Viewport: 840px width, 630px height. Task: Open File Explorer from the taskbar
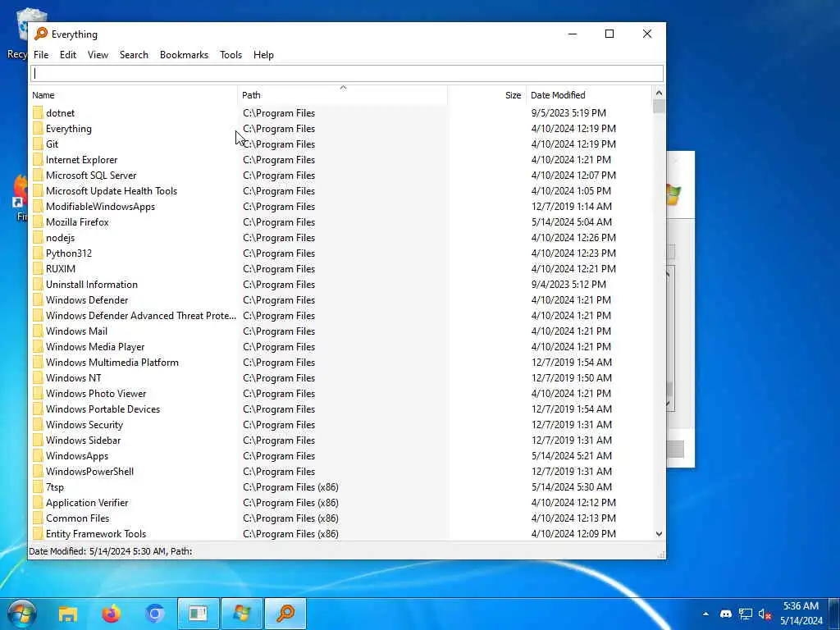[x=68, y=614]
